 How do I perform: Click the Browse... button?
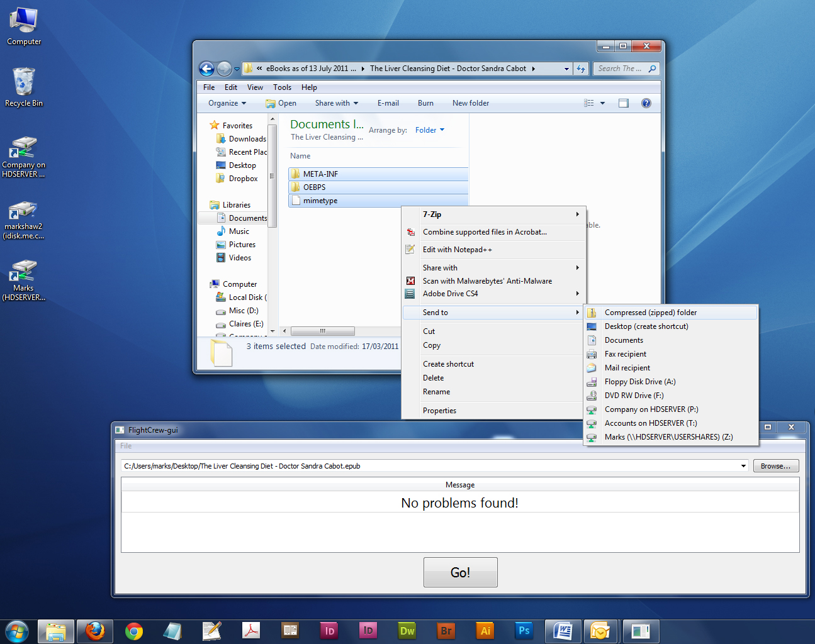[x=775, y=466]
